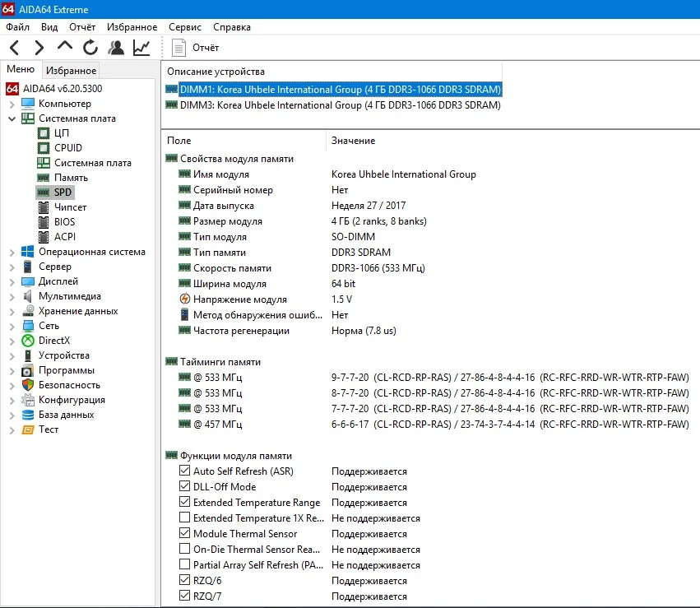700x608 pixels.
Task: Expand the Компьютер tree node
Action: pos(12,104)
